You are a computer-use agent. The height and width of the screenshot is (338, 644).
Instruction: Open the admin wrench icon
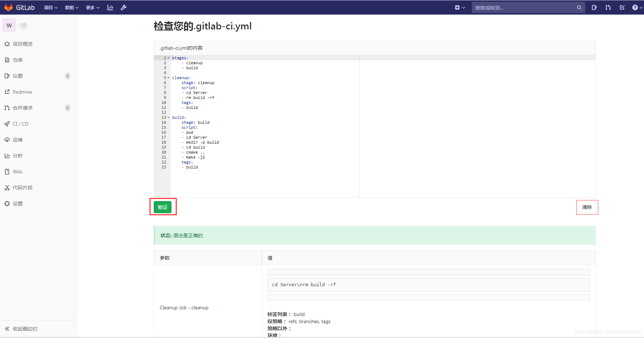(x=124, y=7)
